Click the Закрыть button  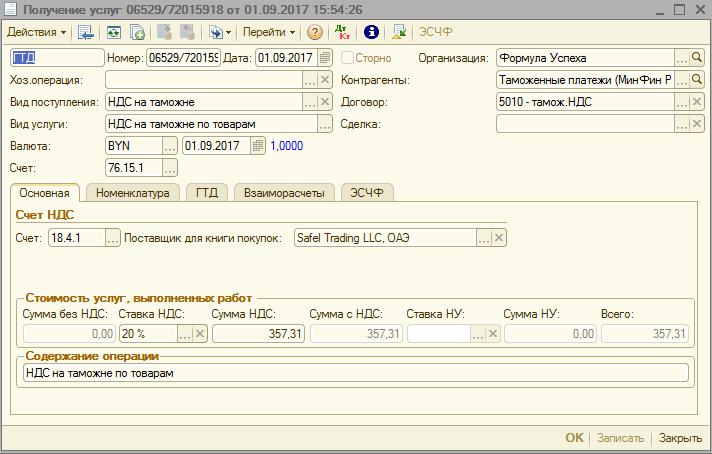click(x=679, y=438)
